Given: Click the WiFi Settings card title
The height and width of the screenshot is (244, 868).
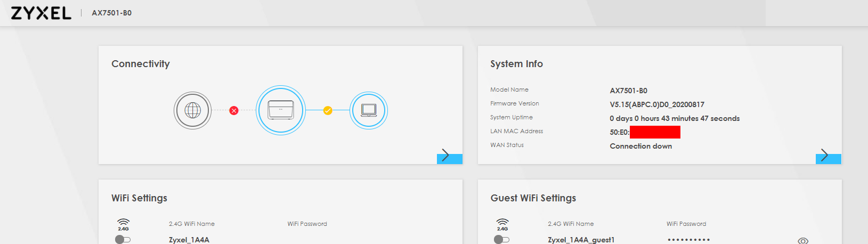Looking at the screenshot, I should click(x=139, y=198).
